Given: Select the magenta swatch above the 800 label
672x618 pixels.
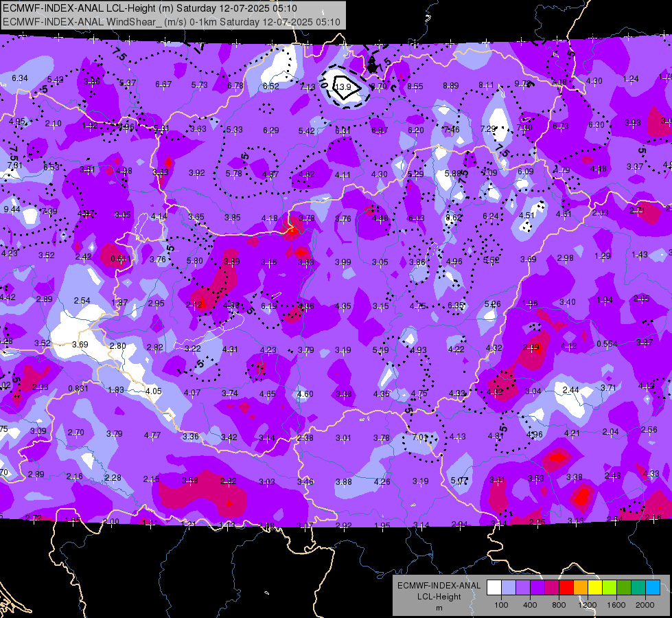Looking at the screenshot, I should point(552,588).
